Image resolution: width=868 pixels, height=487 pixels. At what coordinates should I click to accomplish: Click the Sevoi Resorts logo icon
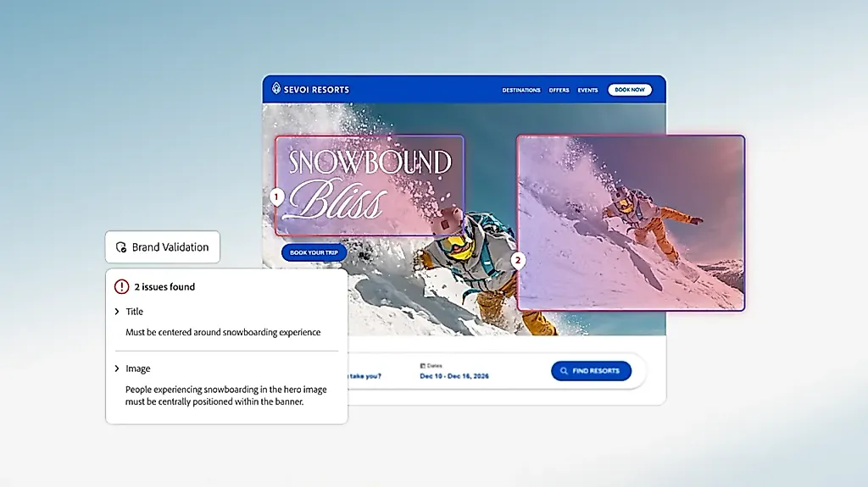coord(276,89)
